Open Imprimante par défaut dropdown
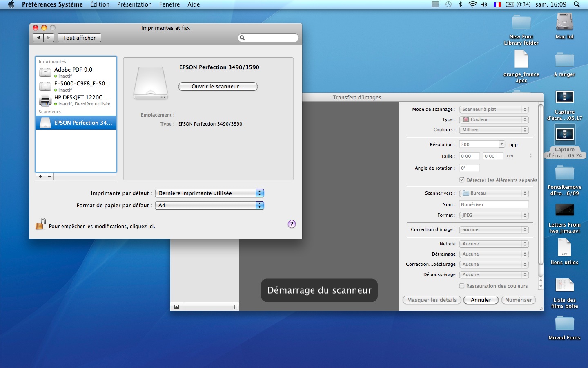Image resolution: width=588 pixels, height=368 pixels. coord(210,193)
